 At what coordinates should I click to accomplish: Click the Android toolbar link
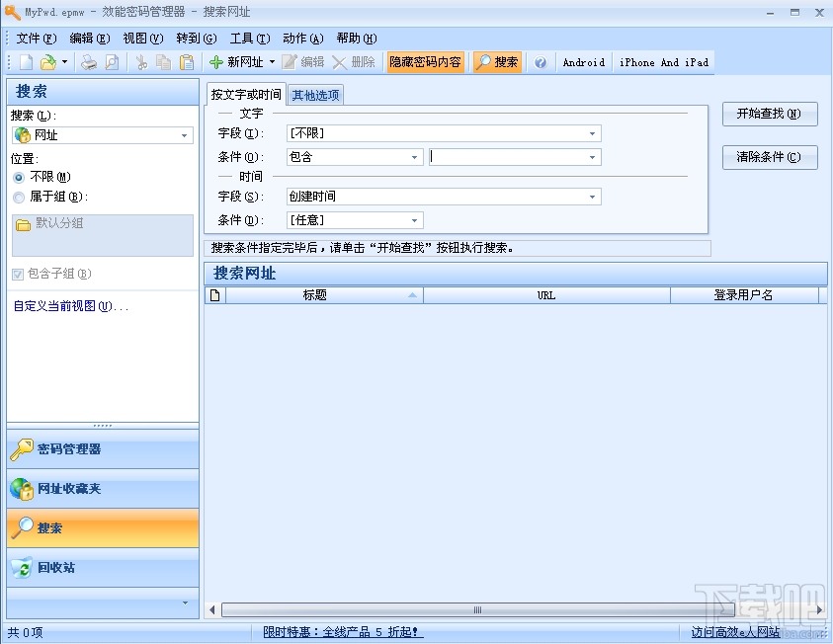pyautogui.click(x=584, y=62)
